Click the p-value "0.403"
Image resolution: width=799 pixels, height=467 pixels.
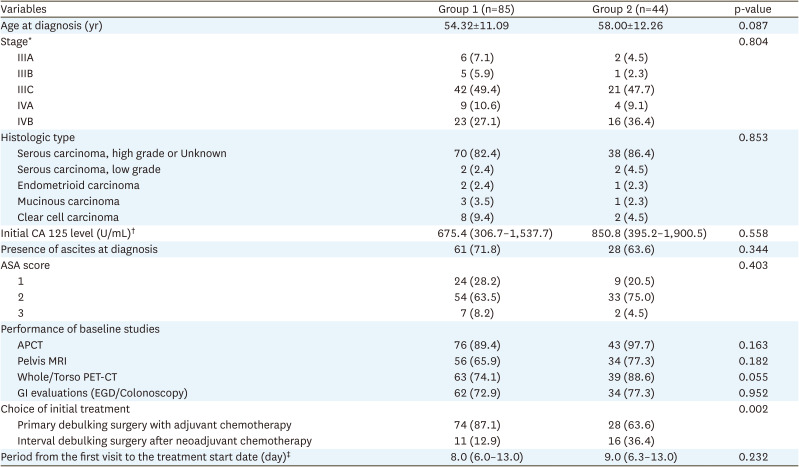(x=753, y=265)
